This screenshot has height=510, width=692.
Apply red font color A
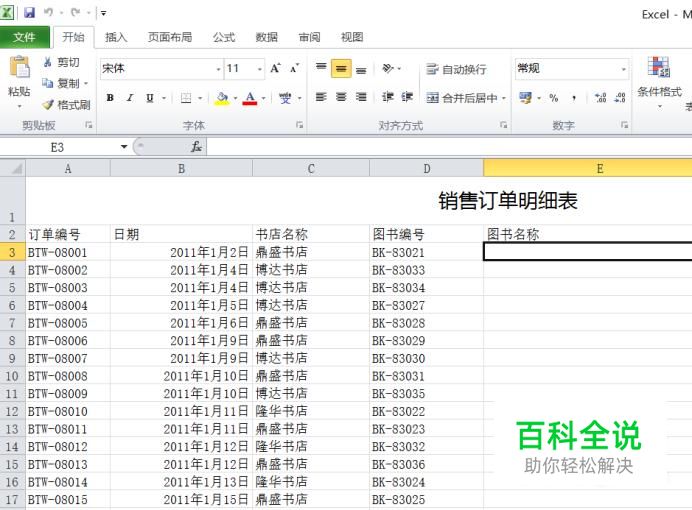pyautogui.click(x=250, y=98)
